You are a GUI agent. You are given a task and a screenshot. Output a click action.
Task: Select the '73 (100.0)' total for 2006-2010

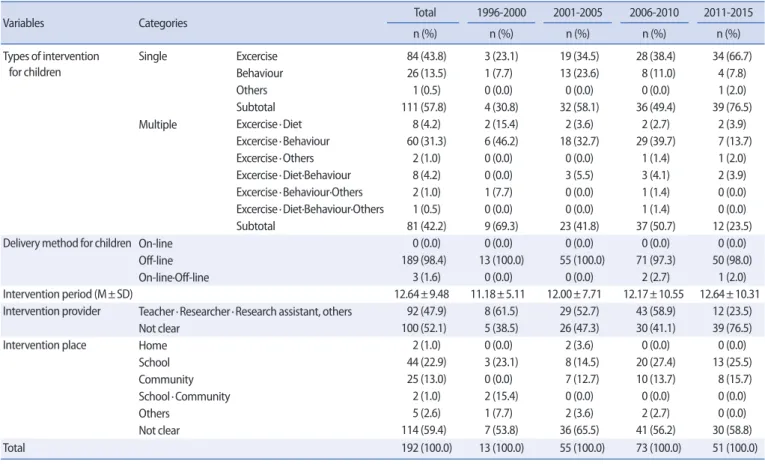click(x=658, y=448)
